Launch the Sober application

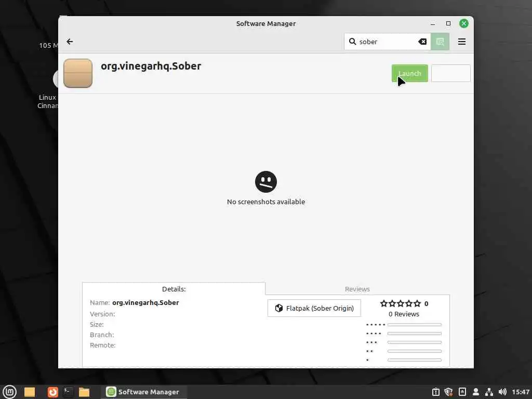[x=410, y=73]
